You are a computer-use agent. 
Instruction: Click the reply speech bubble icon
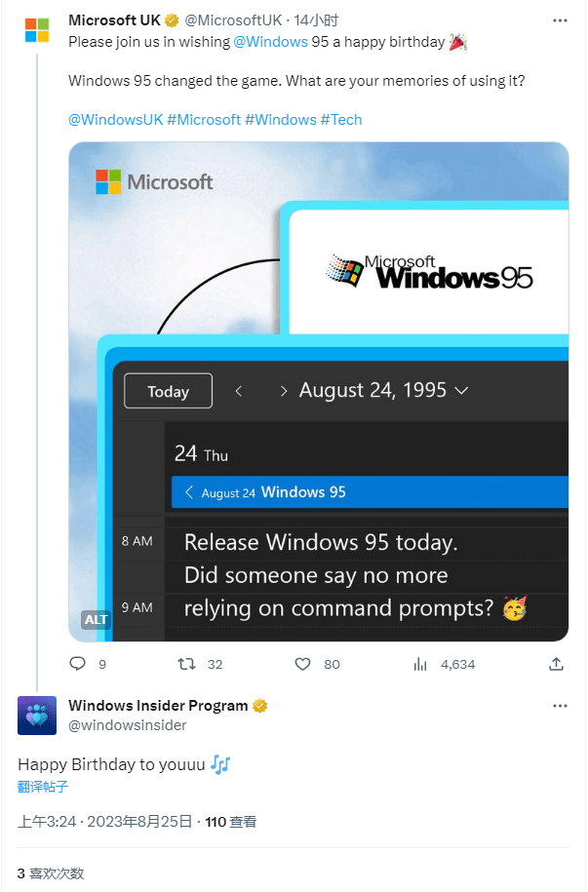tap(78, 664)
